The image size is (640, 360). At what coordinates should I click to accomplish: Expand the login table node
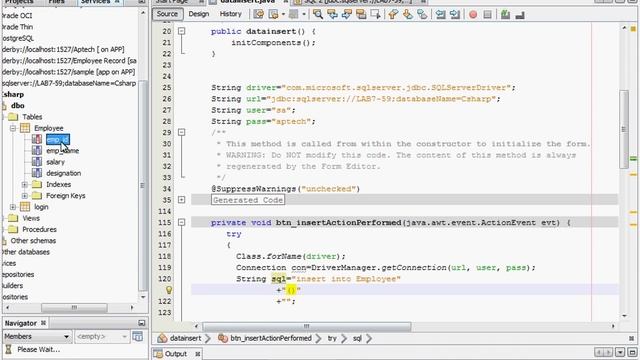point(13,207)
